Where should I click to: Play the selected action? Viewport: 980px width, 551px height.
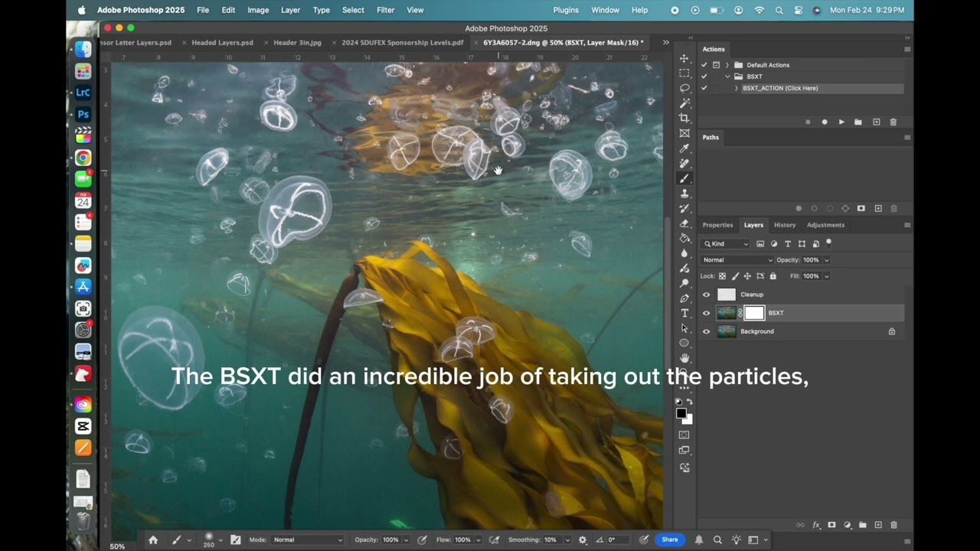(841, 122)
